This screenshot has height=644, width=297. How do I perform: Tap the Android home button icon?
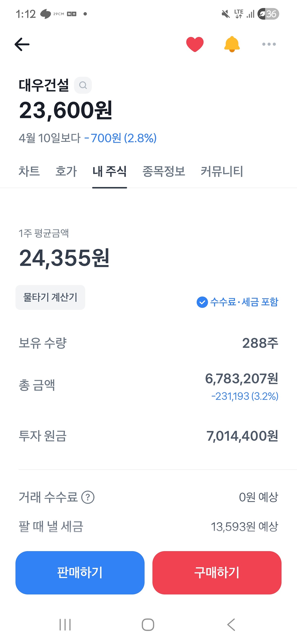tap(148, 625)
